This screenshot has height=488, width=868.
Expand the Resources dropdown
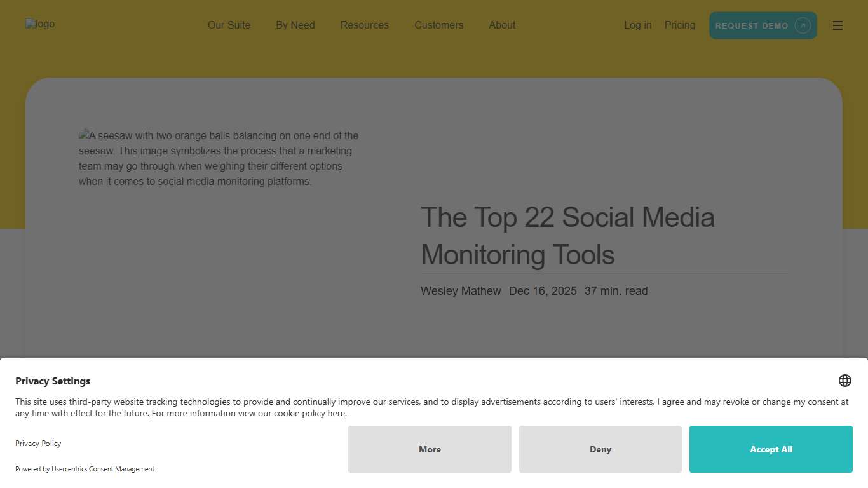pos(364,25)
